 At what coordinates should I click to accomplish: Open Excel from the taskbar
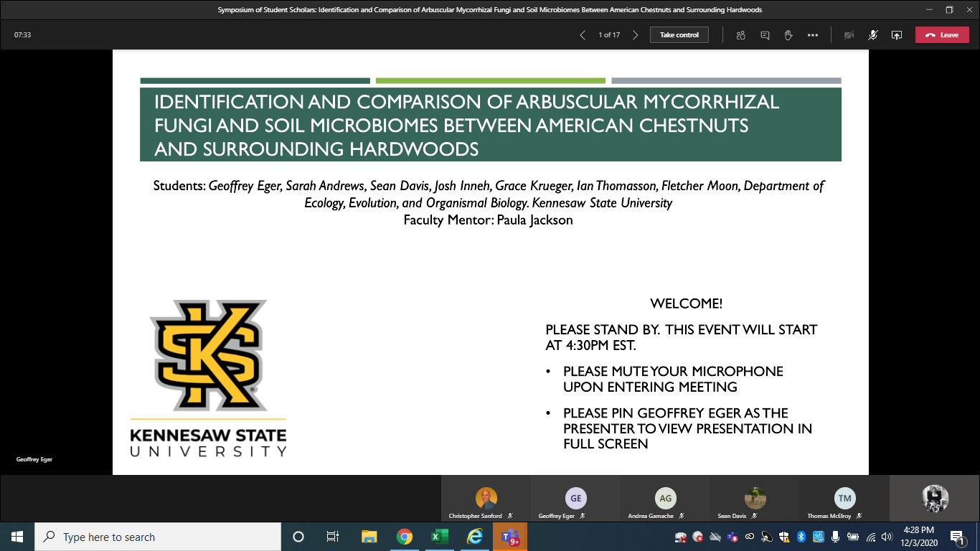tap(439, 537)
